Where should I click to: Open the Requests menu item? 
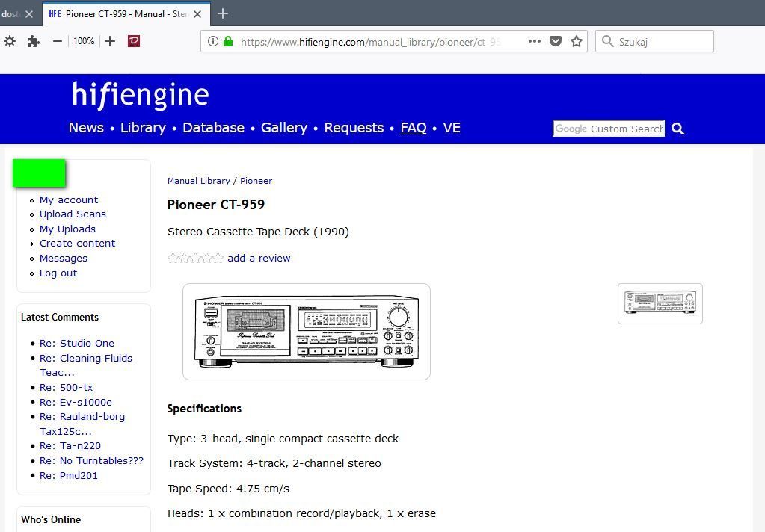pyautogui.click(x=354, y=128)
